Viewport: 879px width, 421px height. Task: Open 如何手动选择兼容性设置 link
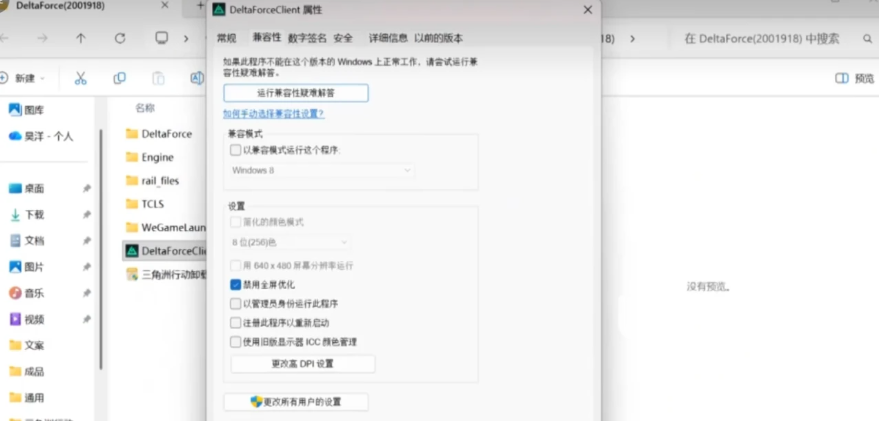[273, 114]
